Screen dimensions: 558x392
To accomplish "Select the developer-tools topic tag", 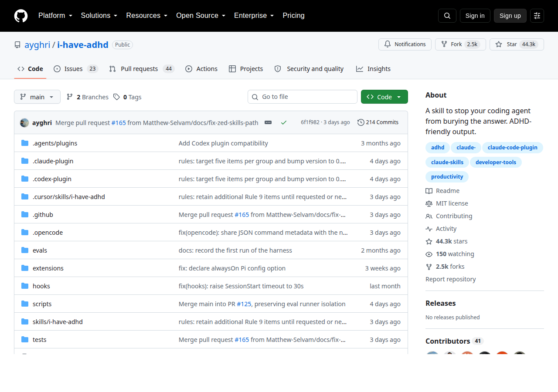I will point(496,162).
